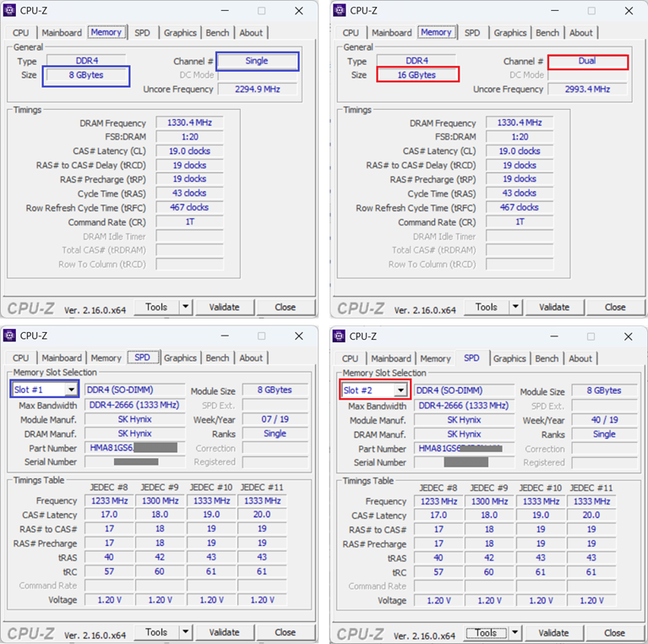Open Tools dropdown arrow in 16 GBytes Memory window
Screen dimensions: 648x644
click(515, 307)
